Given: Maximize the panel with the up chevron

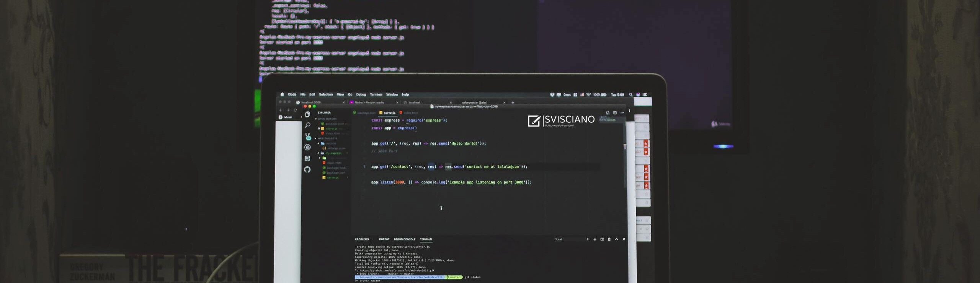Looking at the screenshot, I should 616,239.
